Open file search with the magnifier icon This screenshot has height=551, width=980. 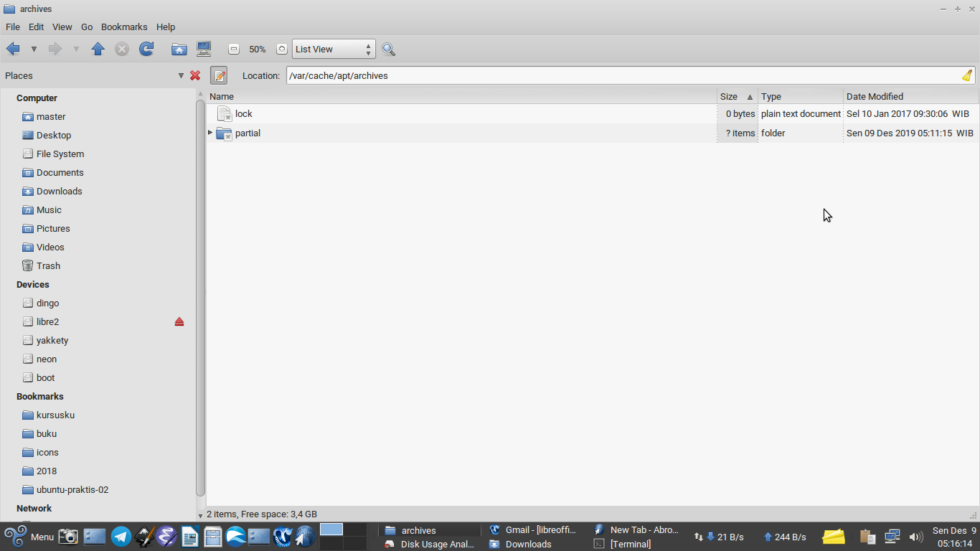(388, 49)
